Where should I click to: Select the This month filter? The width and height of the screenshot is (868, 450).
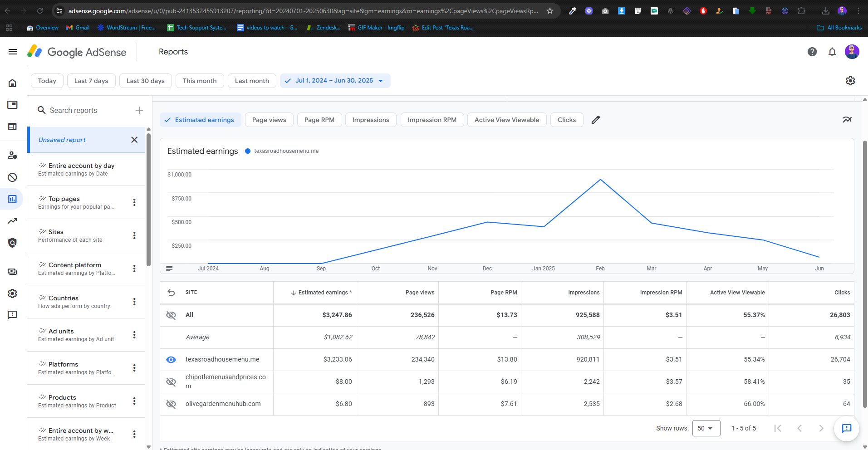[200, 81]
